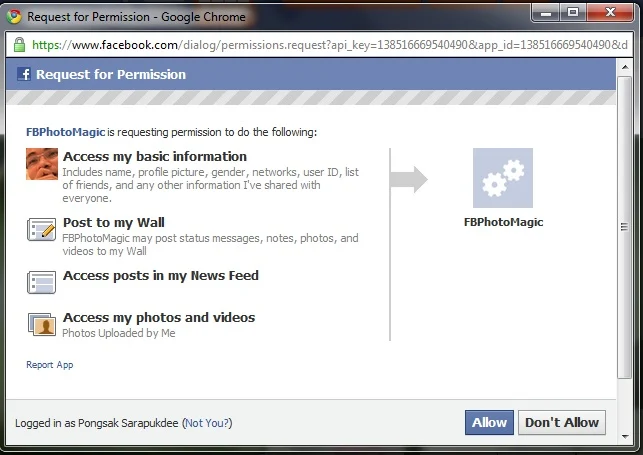This screenshot has height=455, width=643.
Task: Click the FBPhotoMagic label under gears icon
Action: 504,222
